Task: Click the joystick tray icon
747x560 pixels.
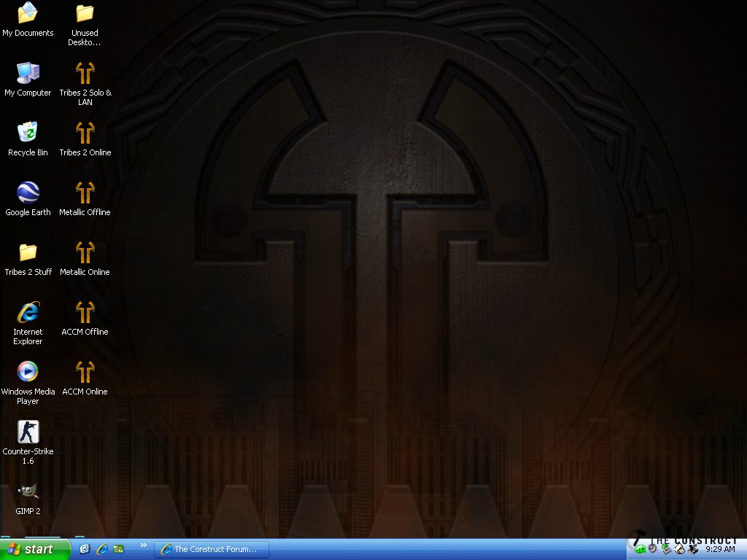Action: [x=693, y=550]
